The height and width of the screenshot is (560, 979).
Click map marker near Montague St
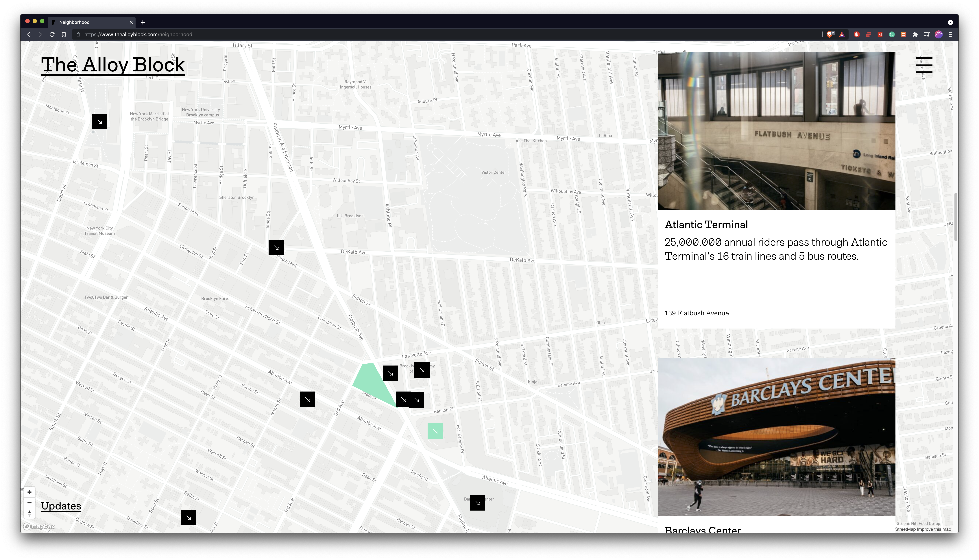coord(100,122)
